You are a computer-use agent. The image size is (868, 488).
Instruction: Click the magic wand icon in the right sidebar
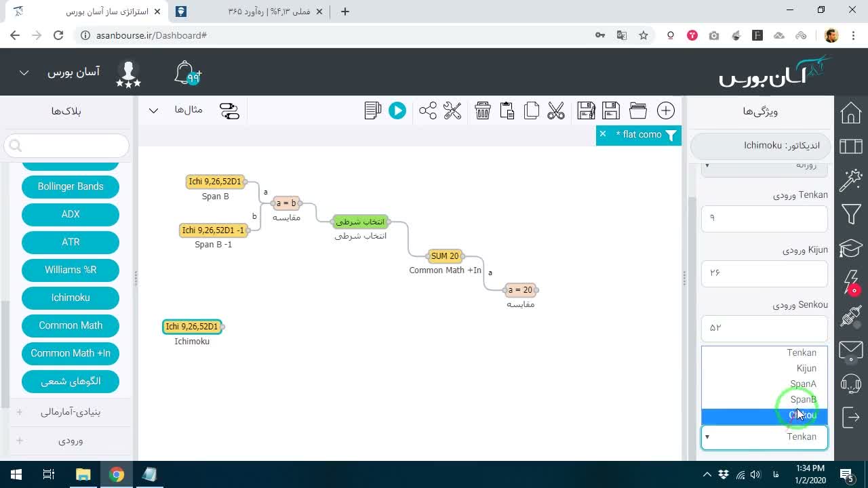tap(851, 180)
